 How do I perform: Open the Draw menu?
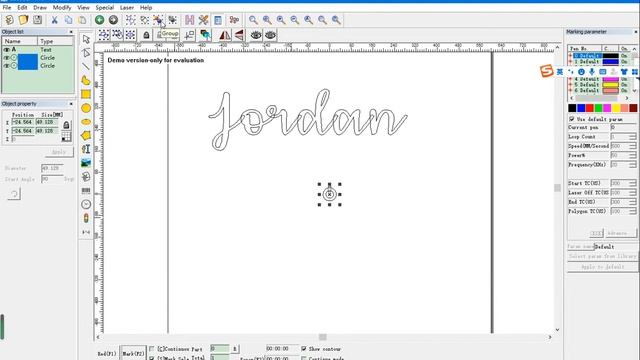tap(40, 7)
